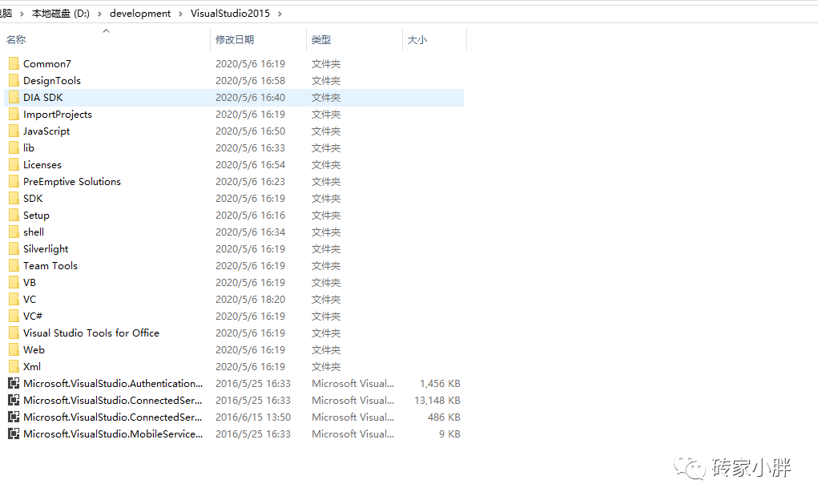Select the ImportProjects folder name
Screen dimensions: 818x504
[x=58, y=115]
